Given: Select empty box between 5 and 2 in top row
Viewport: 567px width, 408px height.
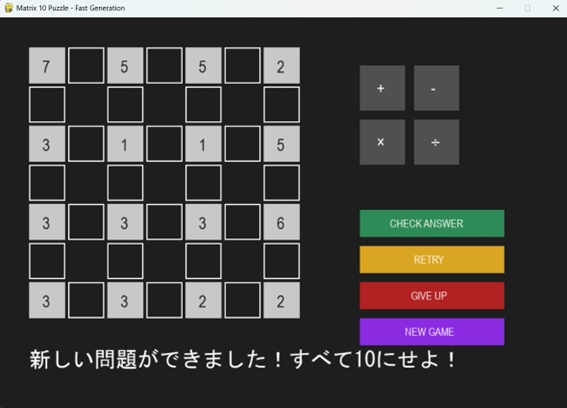Looking at the screenshot, I should 242,65.
